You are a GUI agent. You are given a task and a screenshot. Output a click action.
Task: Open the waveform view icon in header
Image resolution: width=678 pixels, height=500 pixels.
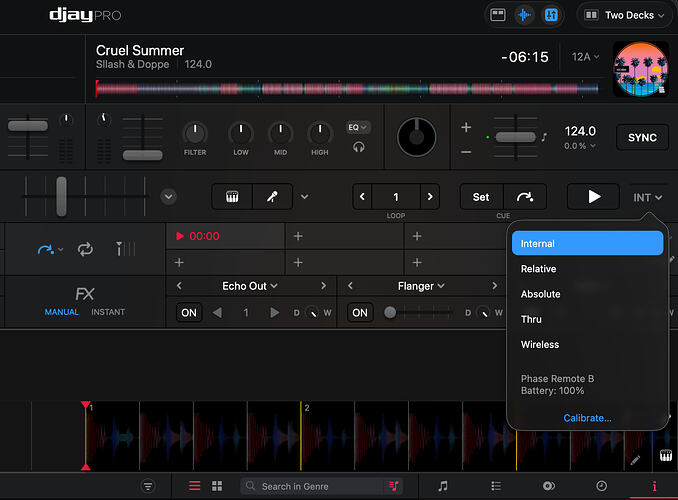tap(524, 16)
